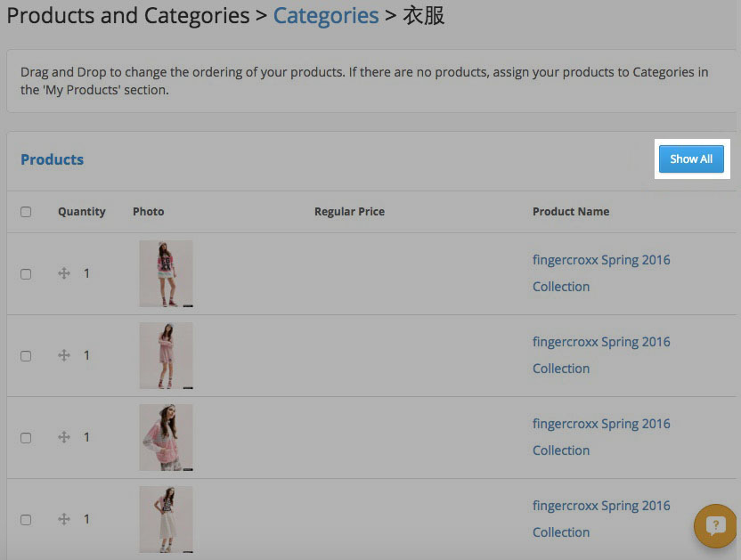
Task: Click the Show All button
Action: [x=691, y=159]
